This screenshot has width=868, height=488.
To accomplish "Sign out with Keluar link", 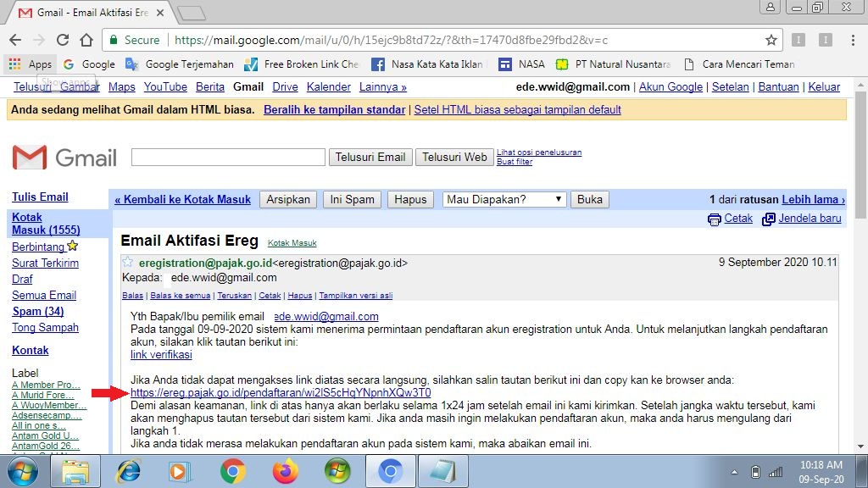I will point(824,87).
